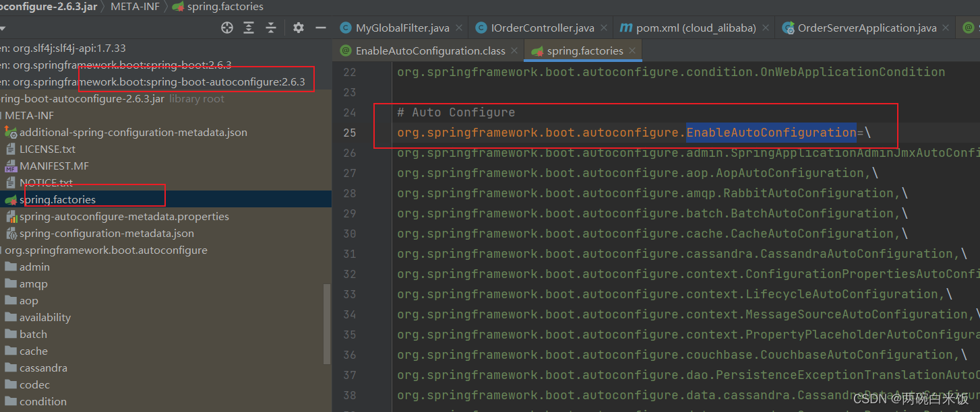The image size is (980, 412).
Task: Click the green annotation icon on EnableAutoConfiguration.class tab
Action: point(345,50)
